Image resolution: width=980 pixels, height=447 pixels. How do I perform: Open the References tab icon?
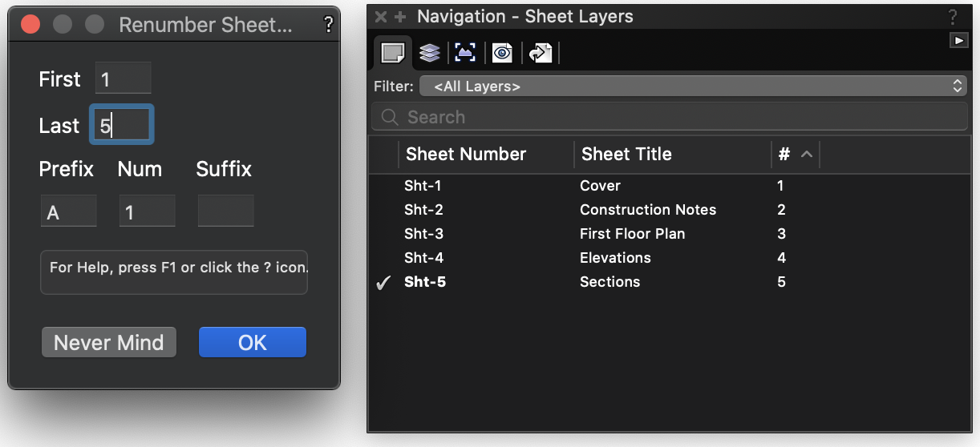point(540,53)
